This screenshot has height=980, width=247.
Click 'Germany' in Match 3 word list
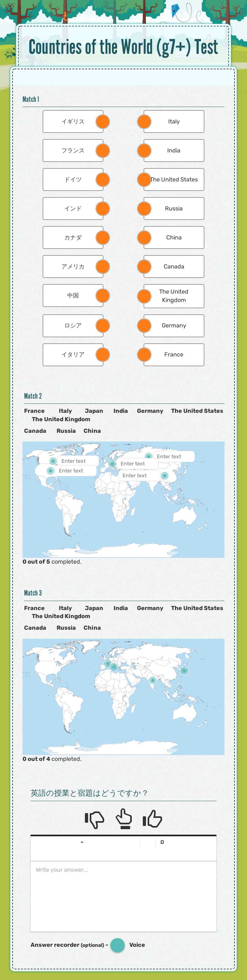(150, 608)
